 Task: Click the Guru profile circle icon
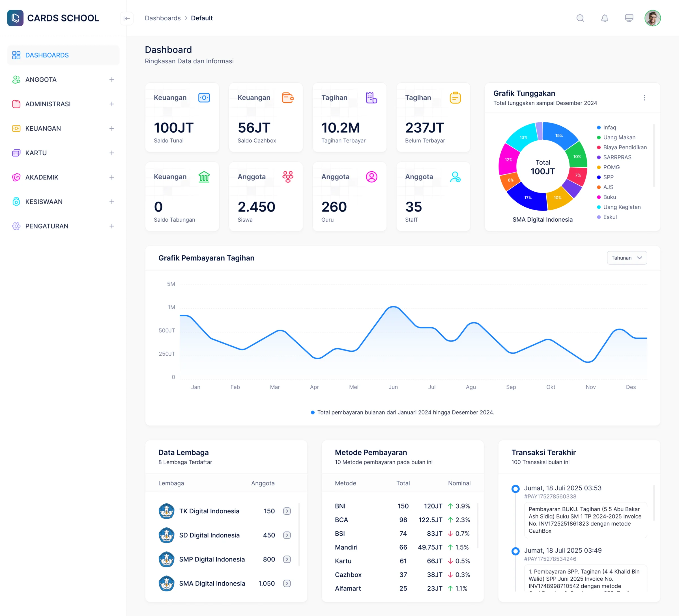click(x=371, y=177)
